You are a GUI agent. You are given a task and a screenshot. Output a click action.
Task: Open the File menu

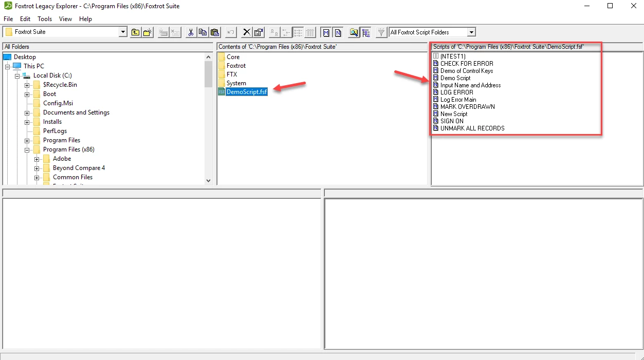pyautogui.click(x=8, y=19)
